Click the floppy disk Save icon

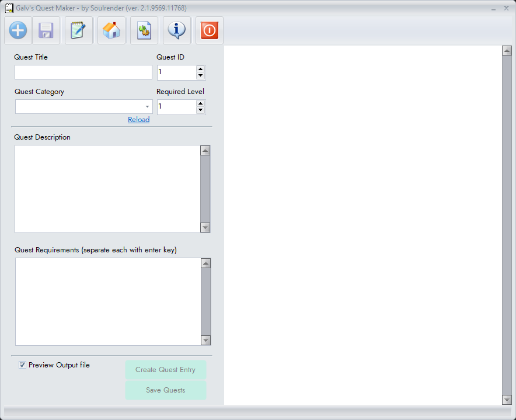click(46, 30)
